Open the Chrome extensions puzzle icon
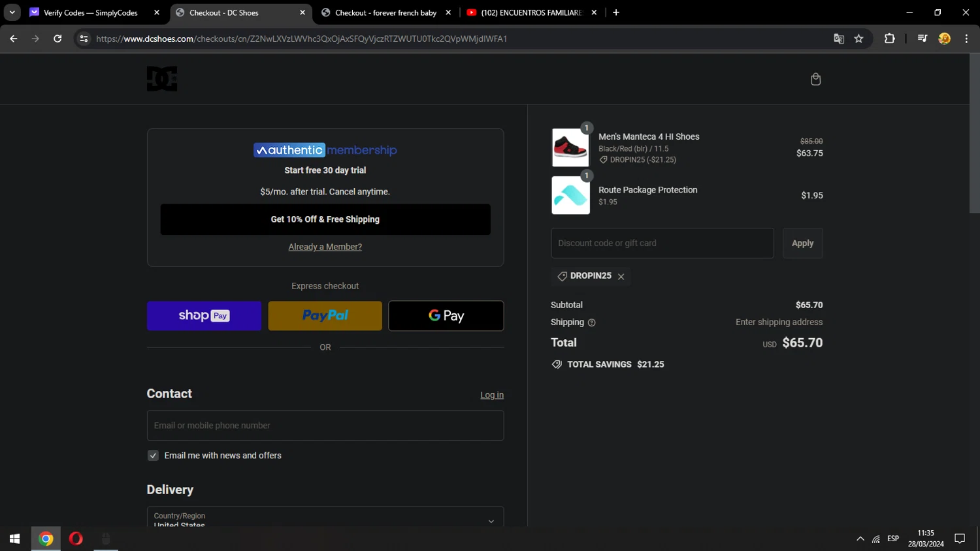The width and height of the screenshot is (980, 551). 889,39
